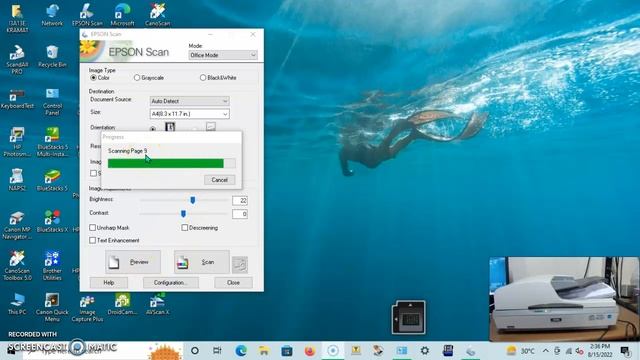This screenshot has height=360, width=640.
Task: Enable the Text Enhancement checkbox
Action: click(x=93, y=240)
